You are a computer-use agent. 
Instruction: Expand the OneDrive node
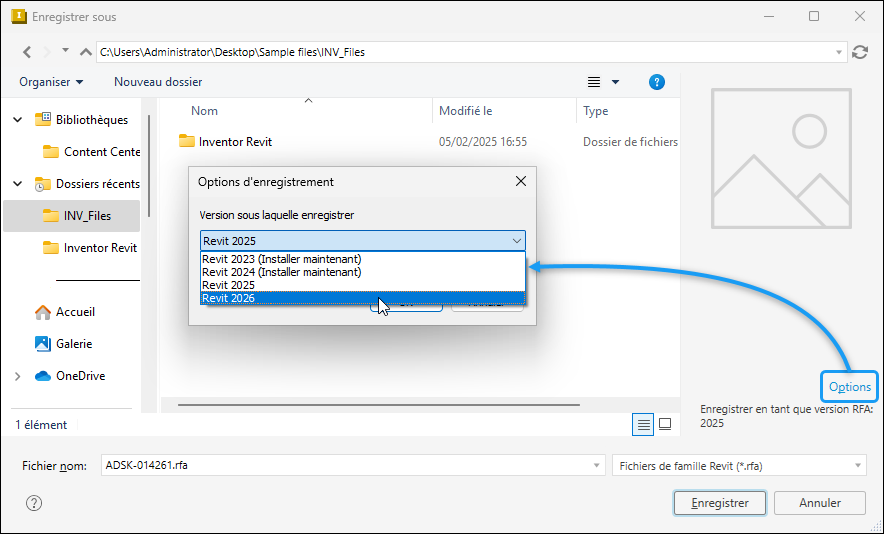pos(17,376)
